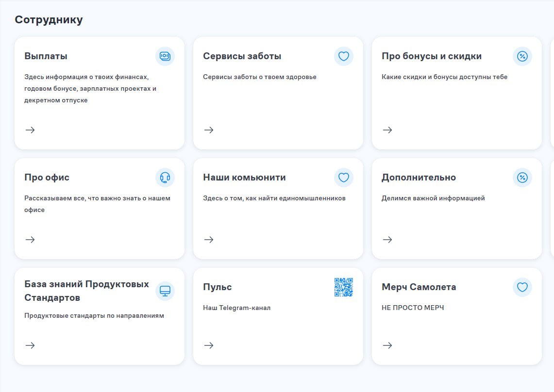Viewport: 554px width, 392px height.
Task: Select the Дополнительно title
Action: click(419, 177)
